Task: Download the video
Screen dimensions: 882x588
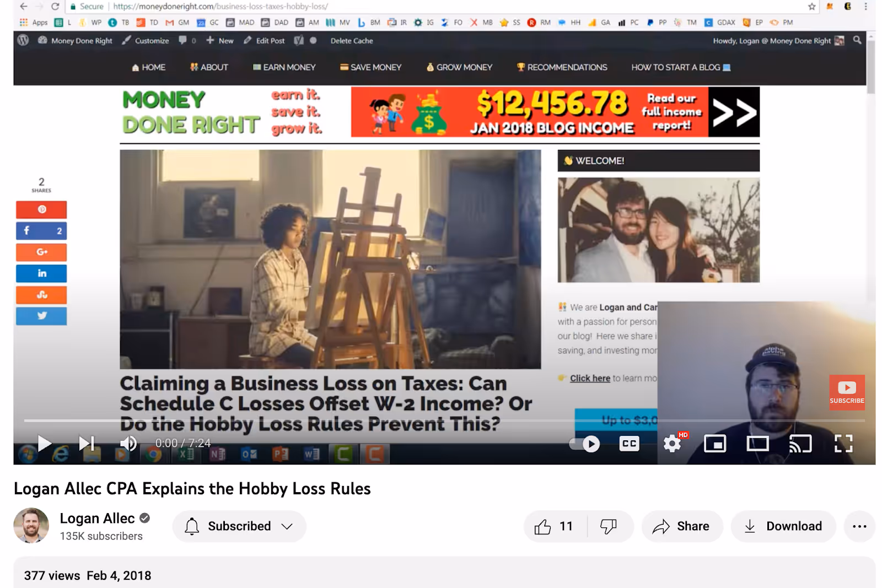Action: 783,526
